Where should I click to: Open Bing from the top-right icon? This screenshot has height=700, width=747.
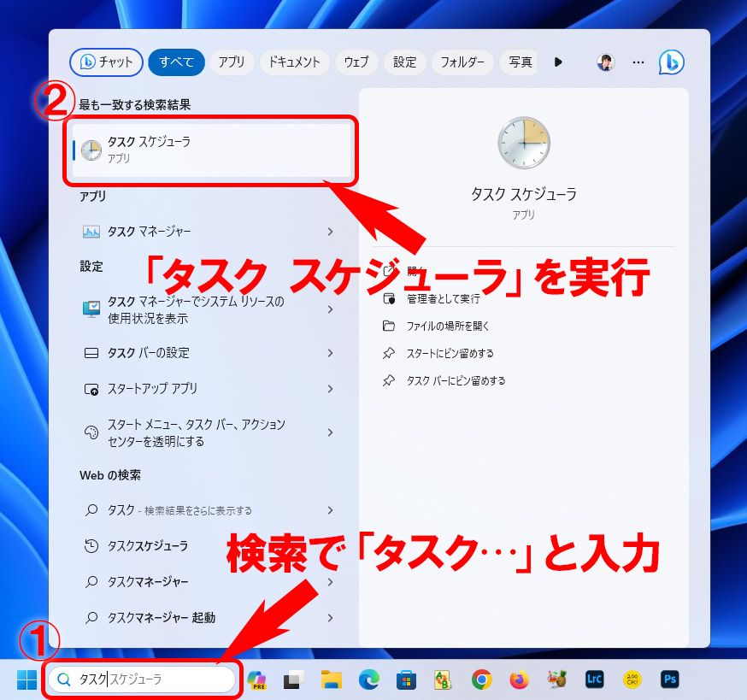point(671,62)
